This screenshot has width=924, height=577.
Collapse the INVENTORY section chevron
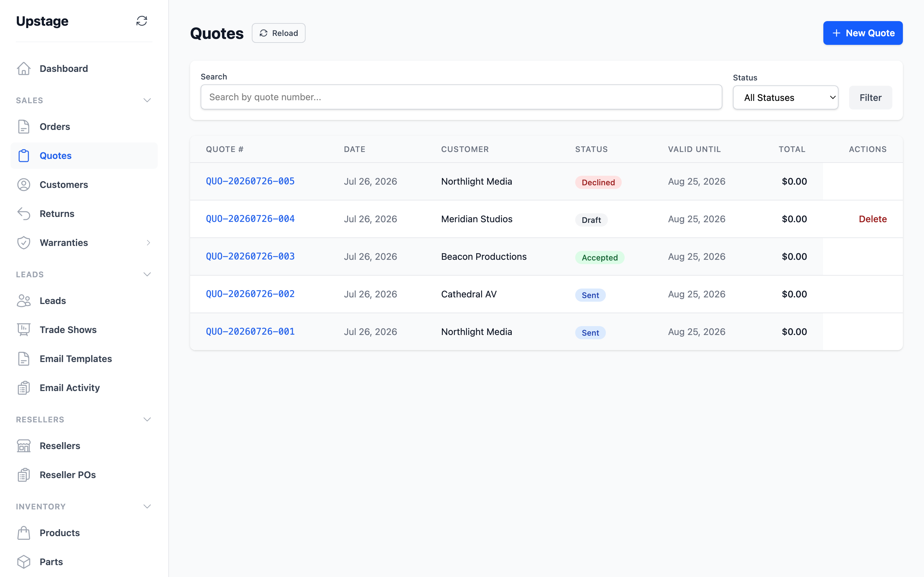coord(147,506)
